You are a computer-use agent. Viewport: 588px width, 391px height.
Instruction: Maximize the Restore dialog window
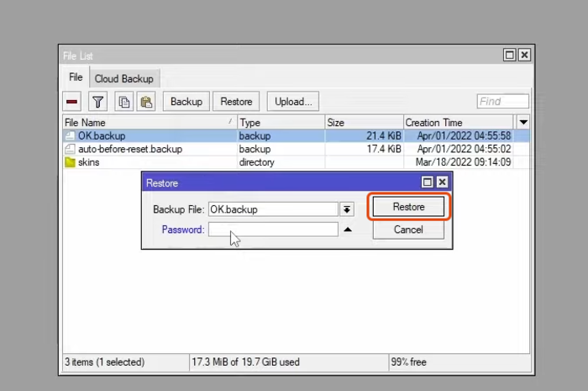pyautogui.click(x=428, y=182)
